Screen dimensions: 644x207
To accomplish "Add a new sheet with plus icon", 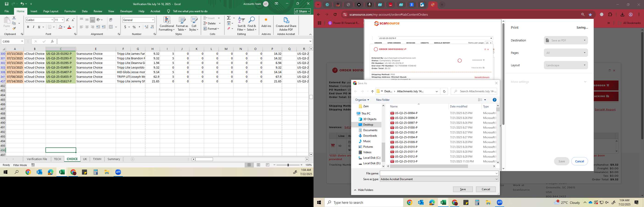I will [133, 159].
